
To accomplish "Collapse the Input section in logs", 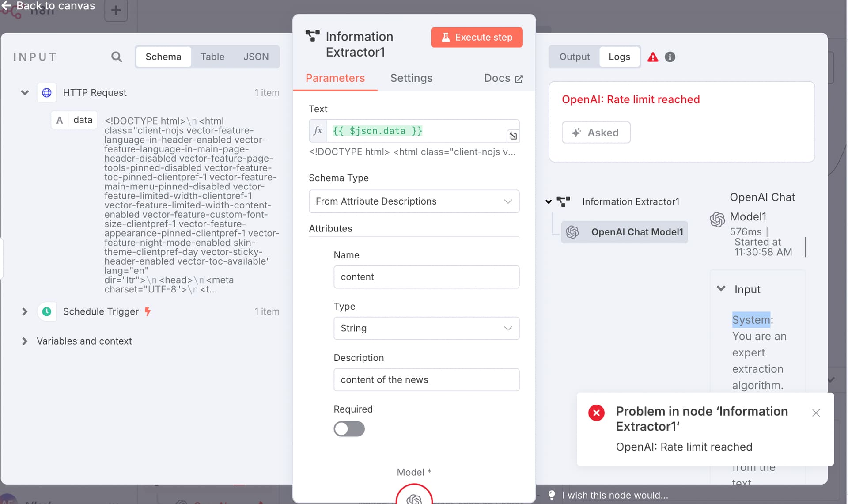I will pos(721,289).
